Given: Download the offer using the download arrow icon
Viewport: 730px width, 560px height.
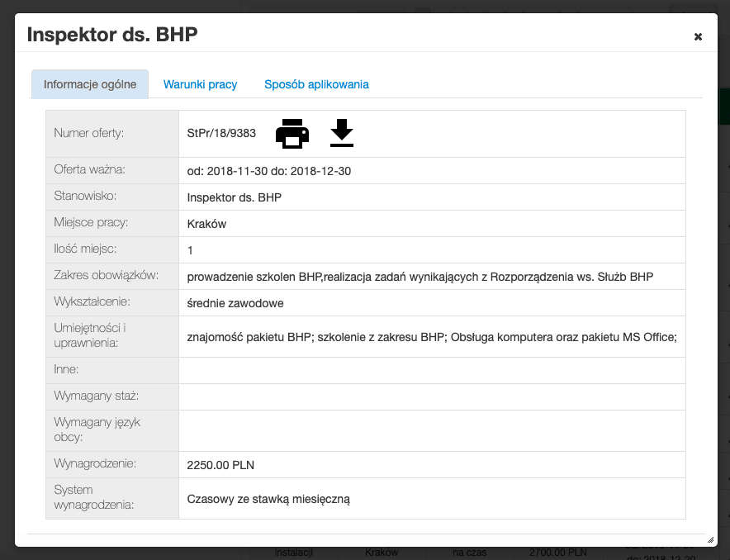Looking at the screenshot, I should (x=341, y=133).
